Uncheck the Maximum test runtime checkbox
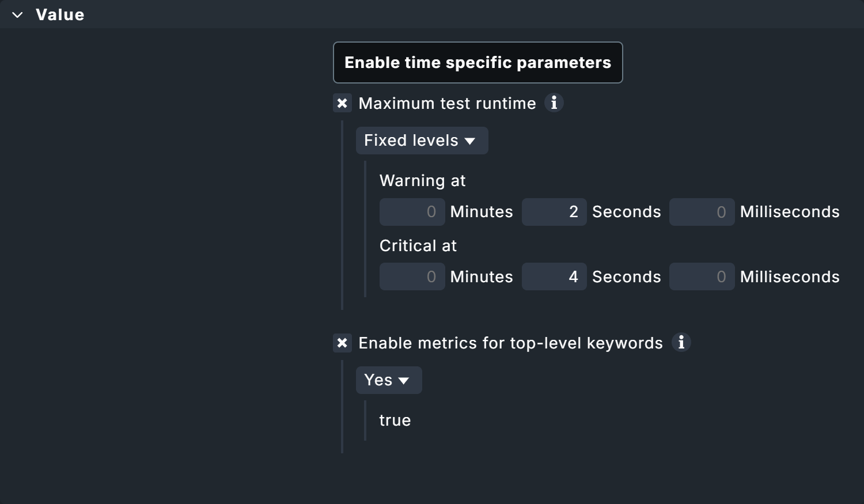The height and width of the screenshot is (504, 864). pyautogui.click(x=342, y=104)
